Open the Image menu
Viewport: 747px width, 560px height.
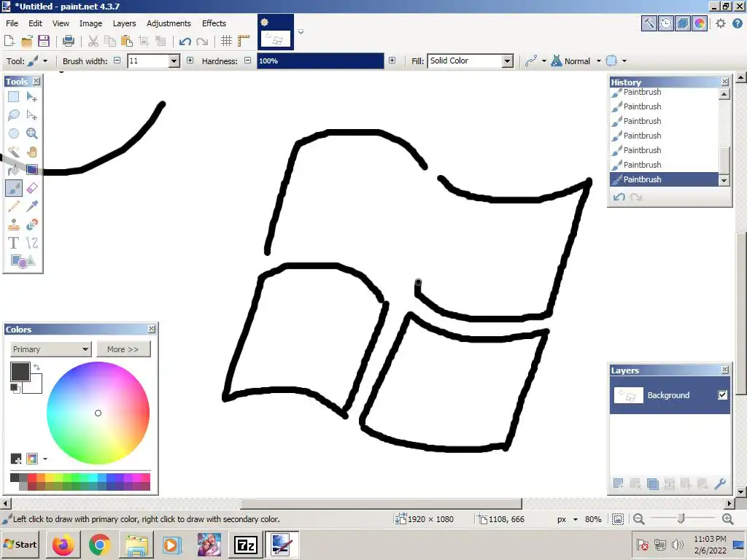90,23
